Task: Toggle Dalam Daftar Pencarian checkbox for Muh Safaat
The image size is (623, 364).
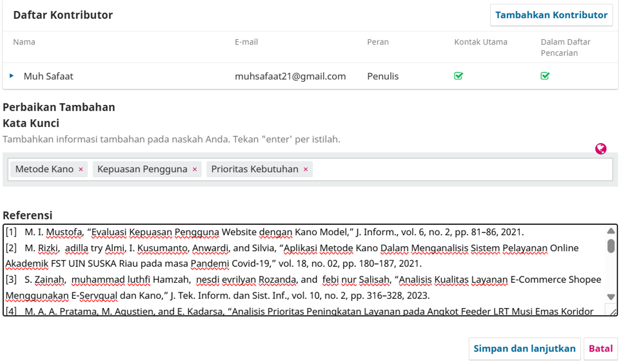Action: coord(545,76)
